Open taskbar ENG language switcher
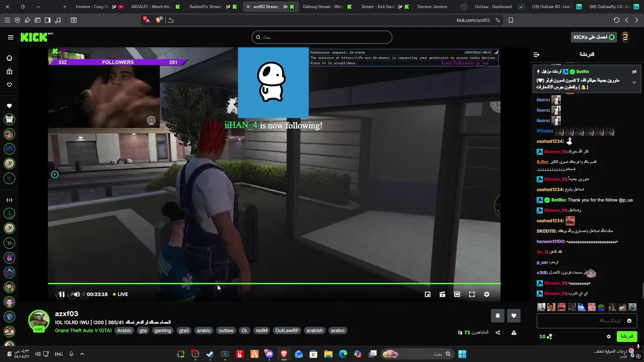This screenshot has height=362, width=644. (58, 354)
